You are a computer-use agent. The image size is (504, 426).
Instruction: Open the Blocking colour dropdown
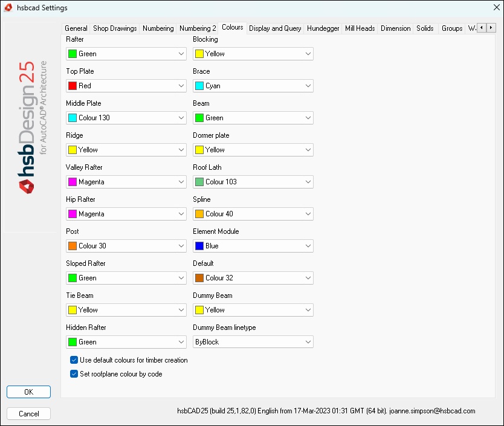253,54
